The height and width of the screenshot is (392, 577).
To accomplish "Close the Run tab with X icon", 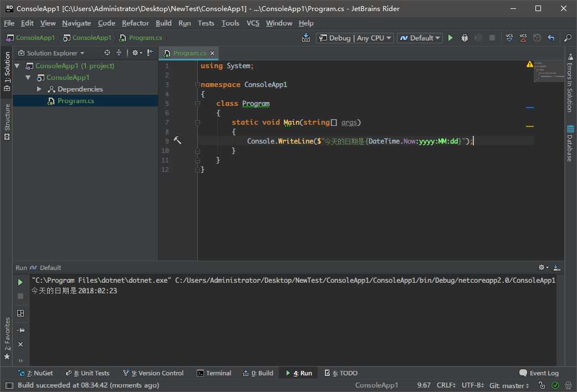I will tap(21, 344).
